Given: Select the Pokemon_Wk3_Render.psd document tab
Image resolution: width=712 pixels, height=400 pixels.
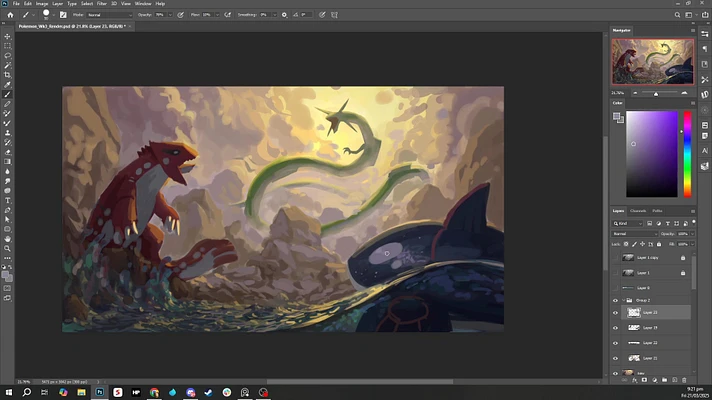Looking at the screenshot, I should (x=72, y=26).
